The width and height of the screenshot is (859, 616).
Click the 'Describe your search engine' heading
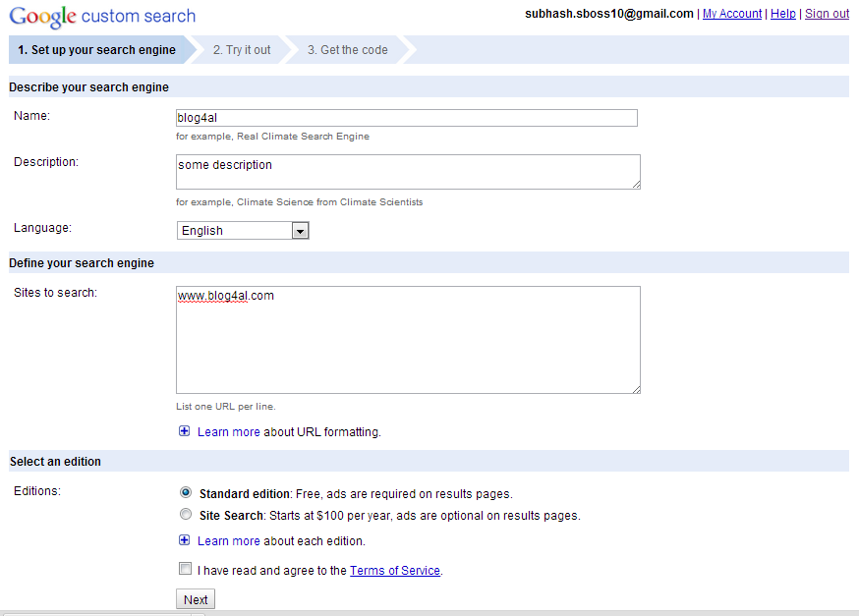click(x=88, y=87)
